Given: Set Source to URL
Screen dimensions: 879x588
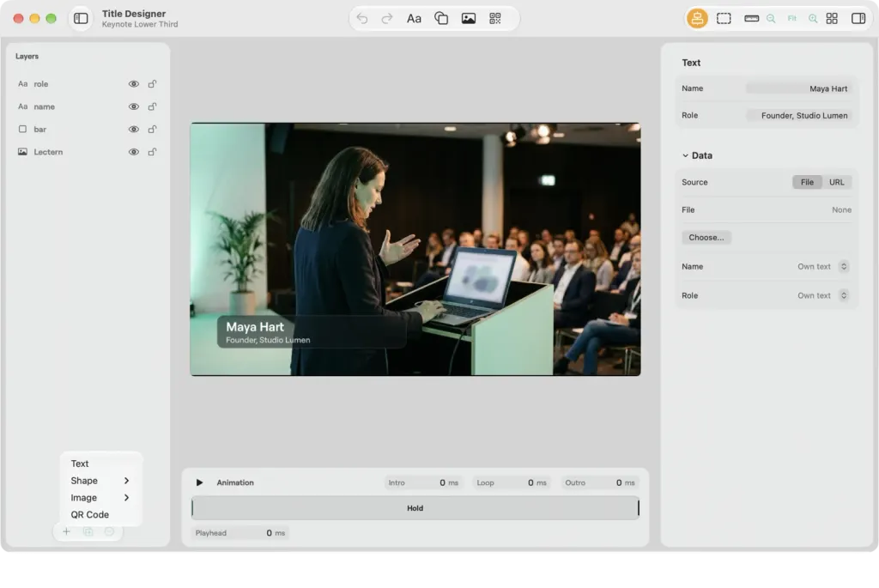Looking at the screenshot, I should pos(836,182).
